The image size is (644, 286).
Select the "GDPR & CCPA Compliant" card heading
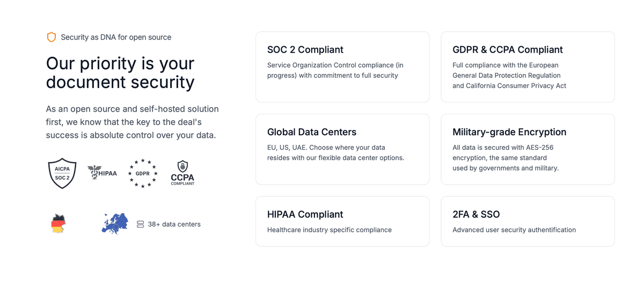(x=507, y=50)
